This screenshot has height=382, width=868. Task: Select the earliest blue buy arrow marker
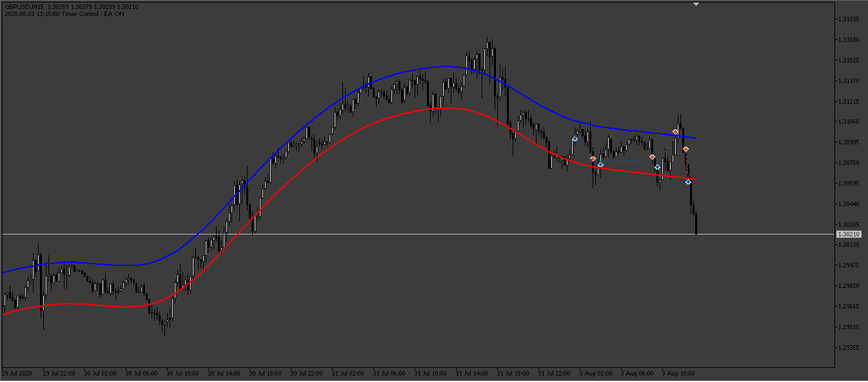(x=575, y=138)
